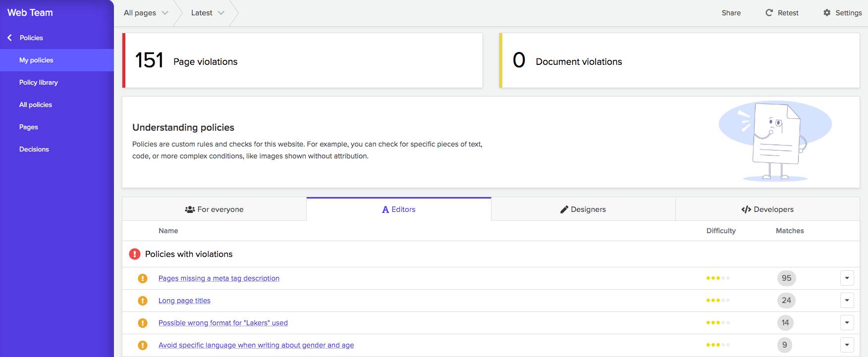Click the Share button
Screen dimensions: 868x357
(731, 13)
